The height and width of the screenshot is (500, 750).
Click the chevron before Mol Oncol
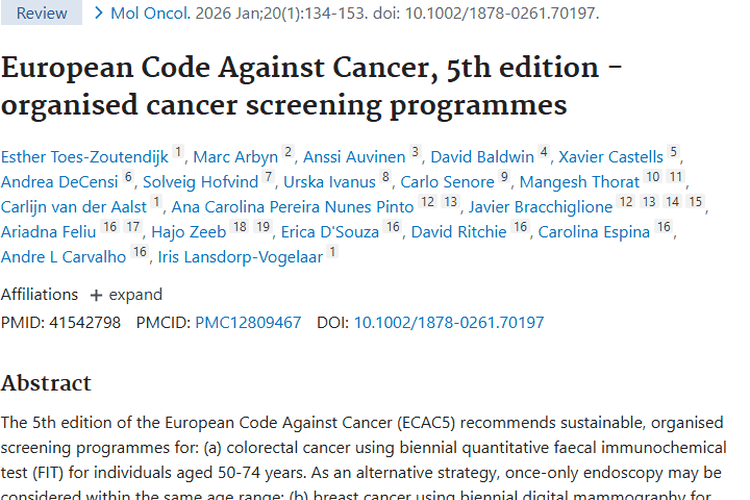99,14
